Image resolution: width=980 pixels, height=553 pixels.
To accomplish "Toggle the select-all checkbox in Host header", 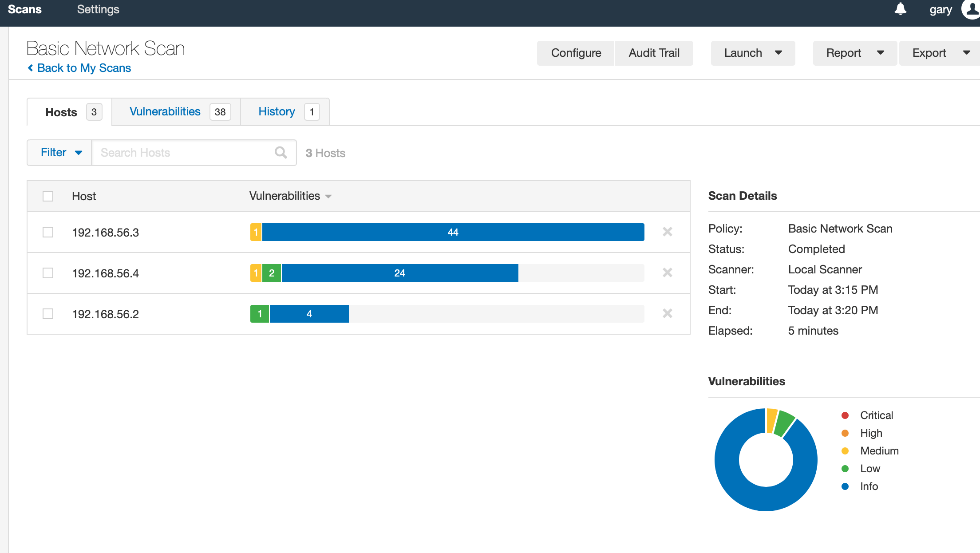I will click(x=48, y=196).
